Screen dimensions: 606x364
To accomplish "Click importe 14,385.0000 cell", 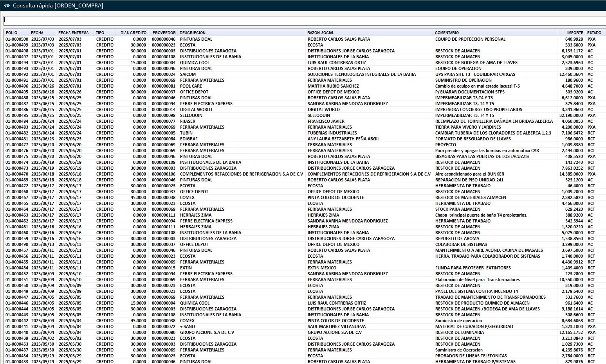I will pyautogui.click(x=571, y=174).
